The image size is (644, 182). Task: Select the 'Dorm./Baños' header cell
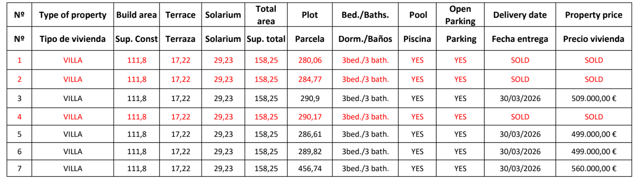[365, 39]
